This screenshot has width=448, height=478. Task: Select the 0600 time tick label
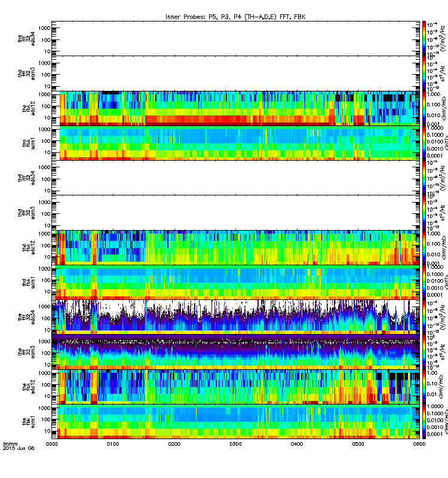(x=419, y=444)
